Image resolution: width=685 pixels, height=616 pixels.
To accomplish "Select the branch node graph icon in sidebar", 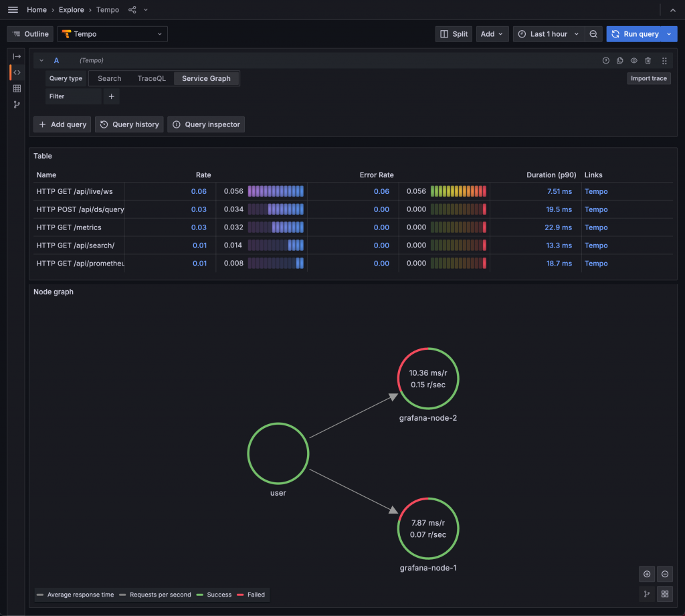I will 17,104.
